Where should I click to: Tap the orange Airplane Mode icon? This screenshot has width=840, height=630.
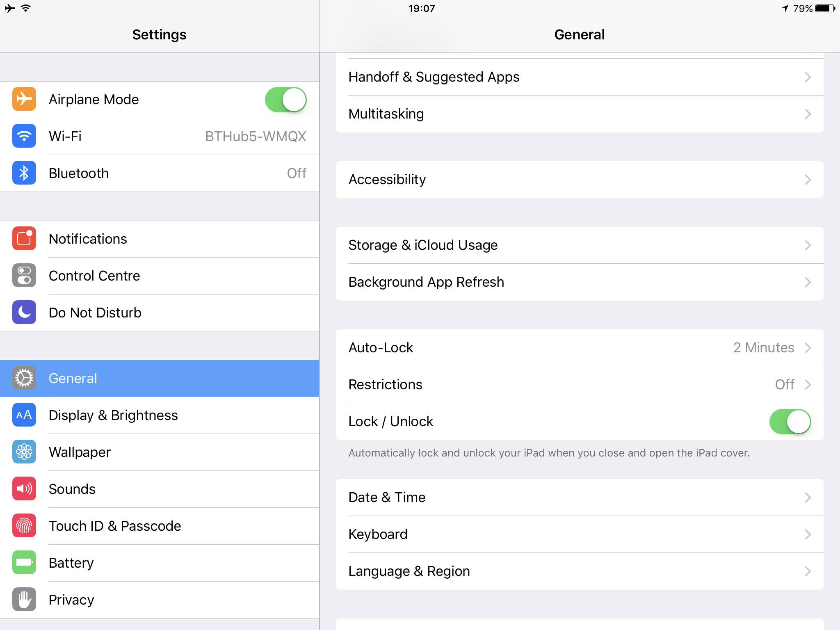(24, 99)
